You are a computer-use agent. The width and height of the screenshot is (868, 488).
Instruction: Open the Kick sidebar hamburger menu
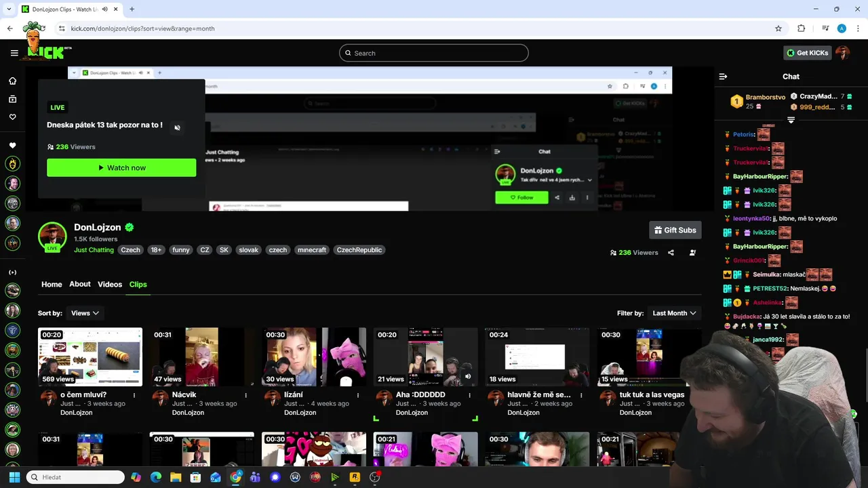pyautogui.click(x=14, y=53)
